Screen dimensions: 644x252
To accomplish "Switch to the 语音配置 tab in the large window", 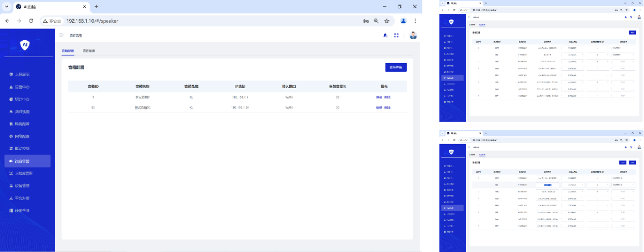I will (x=88, y=51).
